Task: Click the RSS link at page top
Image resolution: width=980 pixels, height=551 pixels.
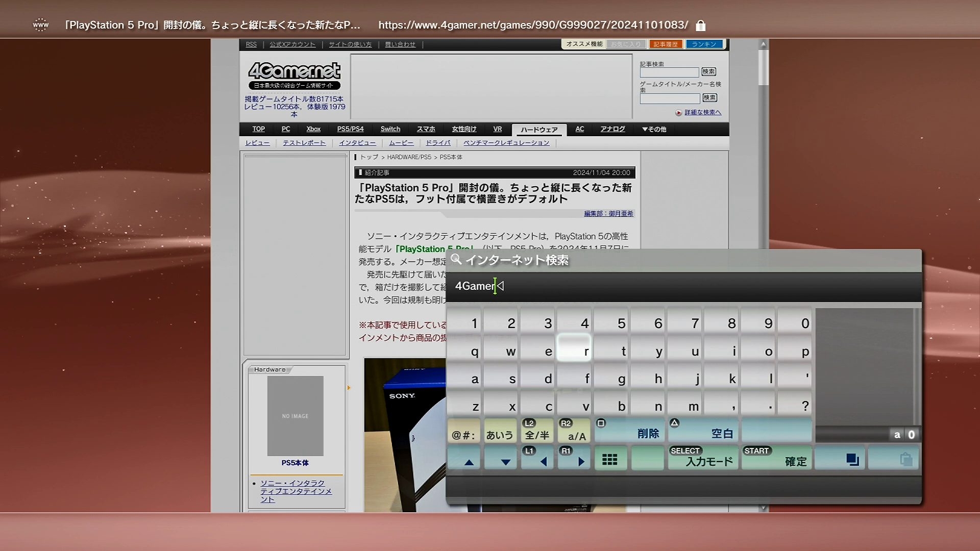Action: click(251, 44)
